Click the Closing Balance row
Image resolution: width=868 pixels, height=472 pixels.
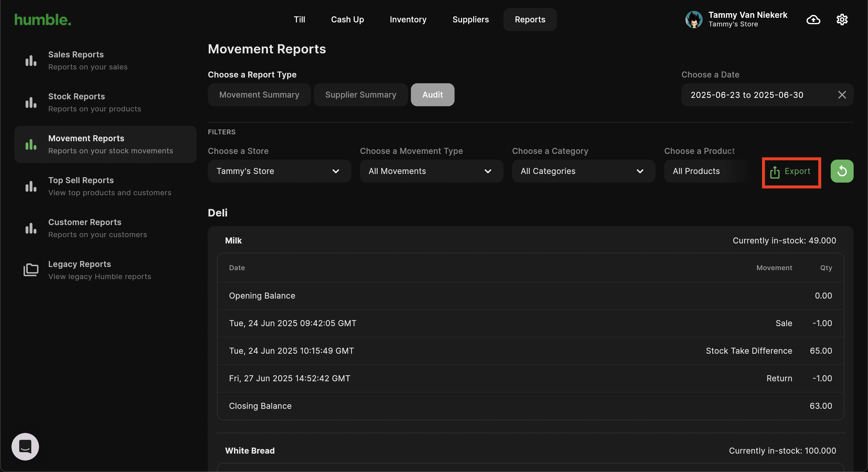pyautogui.click(x=530, y=406)
